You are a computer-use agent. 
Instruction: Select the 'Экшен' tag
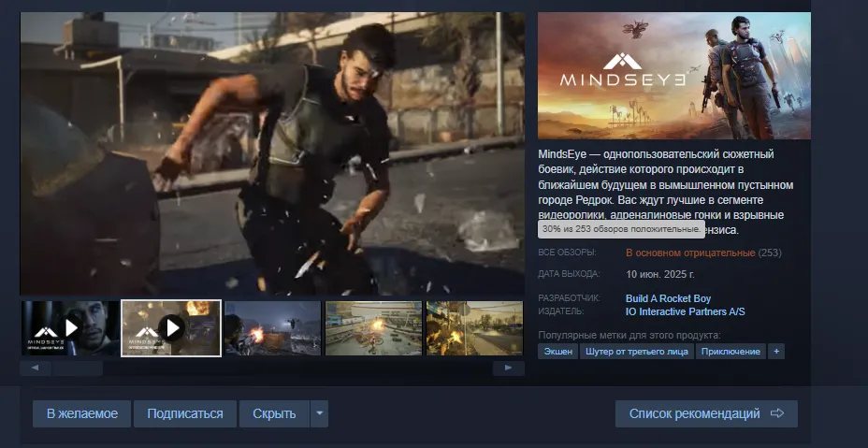558,352
